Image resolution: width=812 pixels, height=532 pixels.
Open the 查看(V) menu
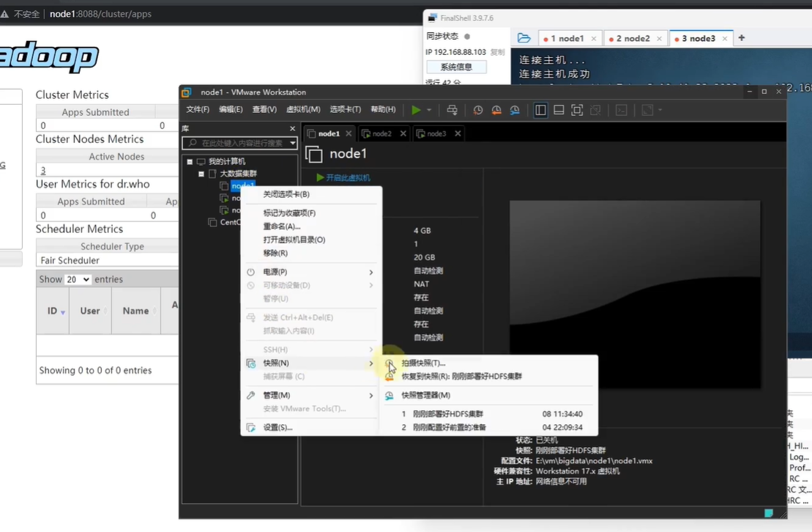(264, 109)
